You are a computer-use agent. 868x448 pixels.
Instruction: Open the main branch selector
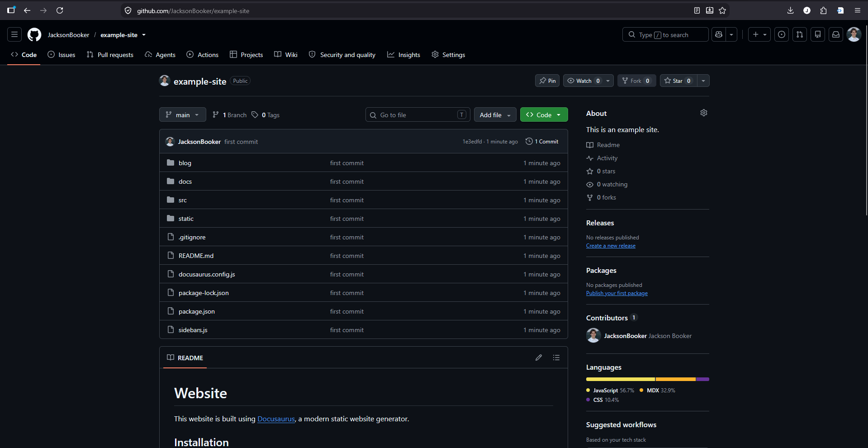click(183, 114)
